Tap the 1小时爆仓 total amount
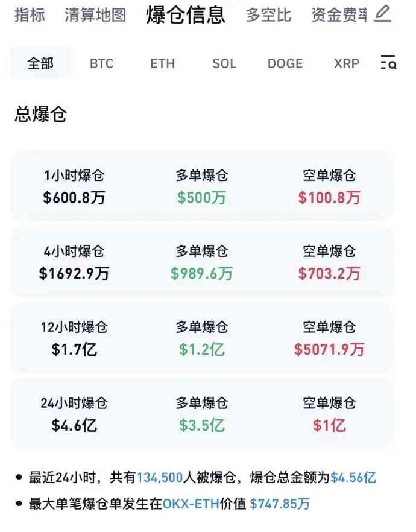416x532 pixels. [x=74, y=198]
